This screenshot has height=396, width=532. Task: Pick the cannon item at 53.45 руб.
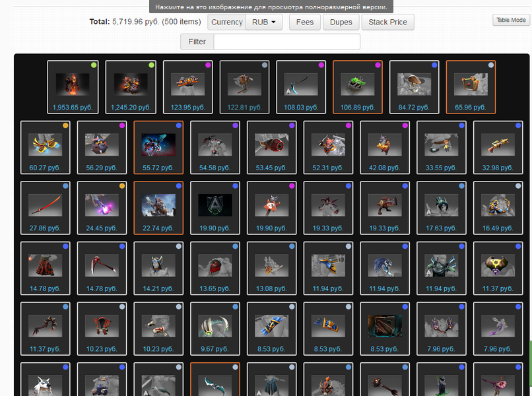tap(272, 147)
